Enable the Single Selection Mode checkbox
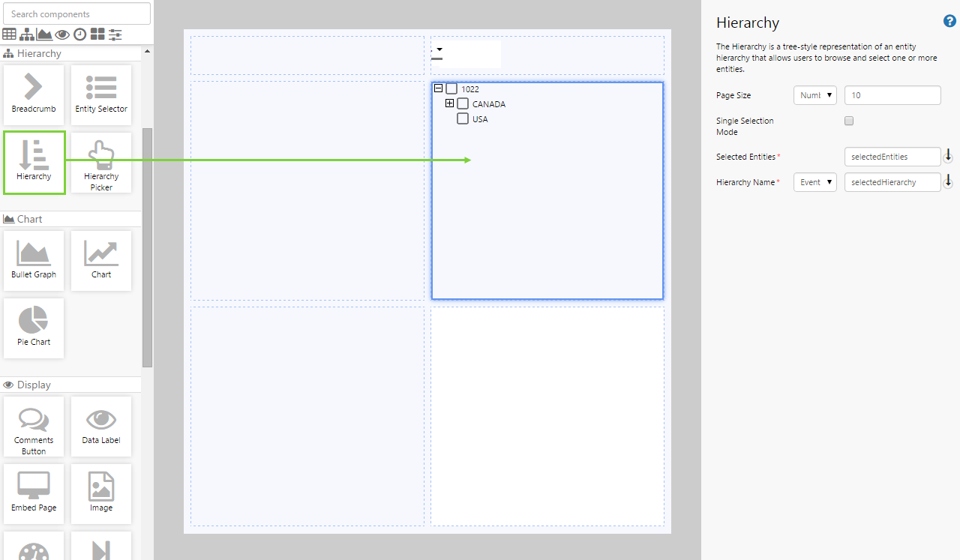The image size is (960, 560). 849,121
